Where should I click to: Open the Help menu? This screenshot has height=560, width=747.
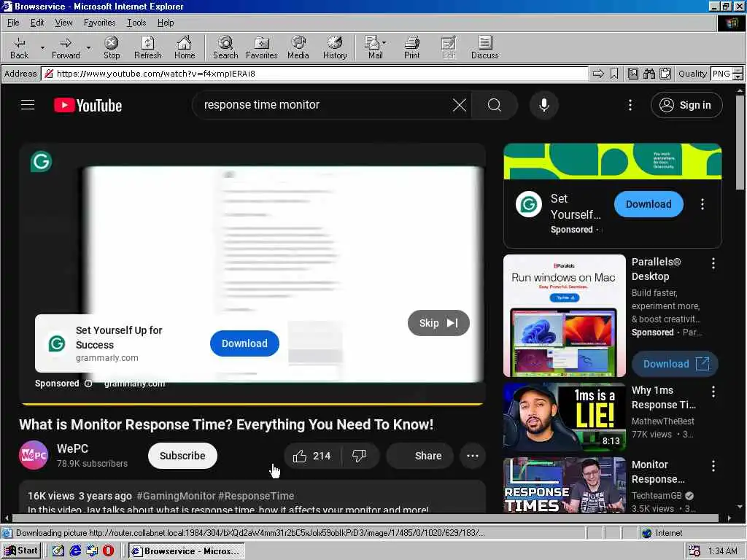(166, 23)
